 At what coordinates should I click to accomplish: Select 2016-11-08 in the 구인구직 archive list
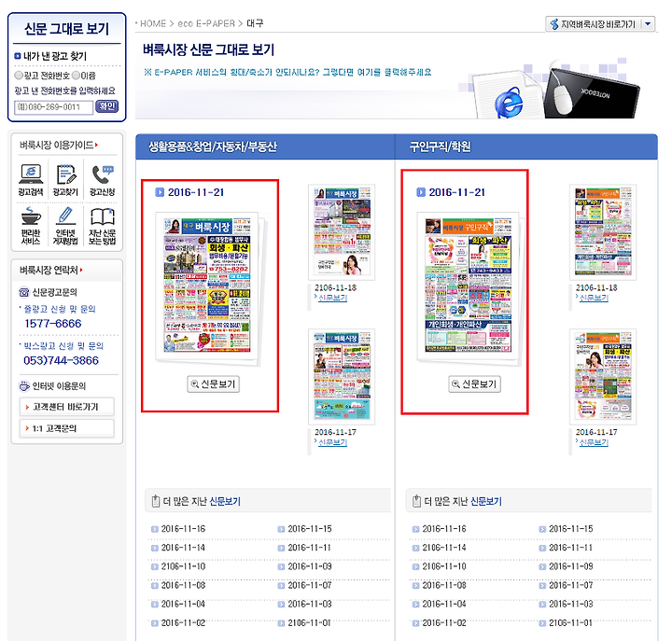point(444,585)
